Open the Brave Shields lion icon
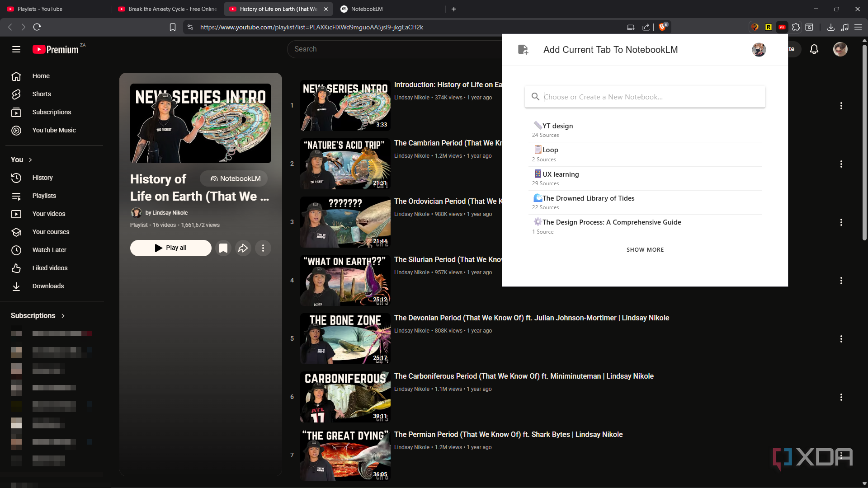This screenshot has height=488, width=868. tap(662, 27)
